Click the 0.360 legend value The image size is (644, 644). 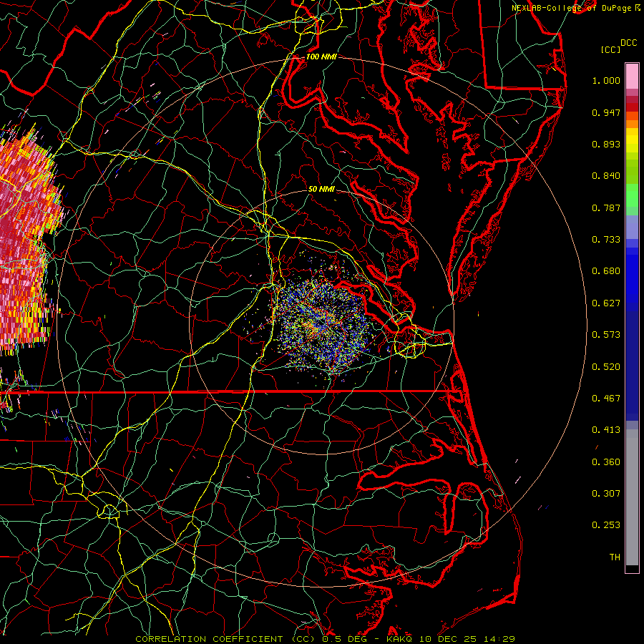click(606, 462)
